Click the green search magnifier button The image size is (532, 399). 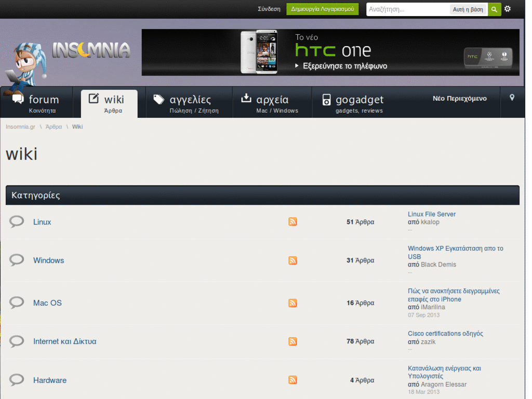(x=494, y=9)
